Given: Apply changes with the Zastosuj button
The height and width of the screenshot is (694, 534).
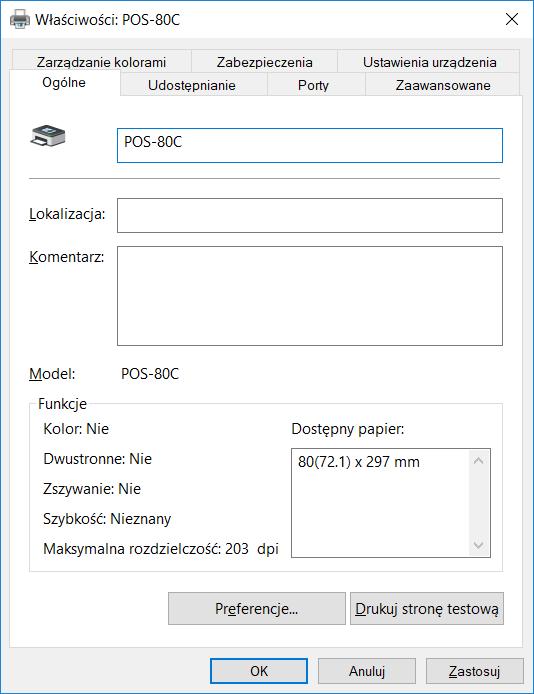Looking at the screenshot, I should coord(475,671).
